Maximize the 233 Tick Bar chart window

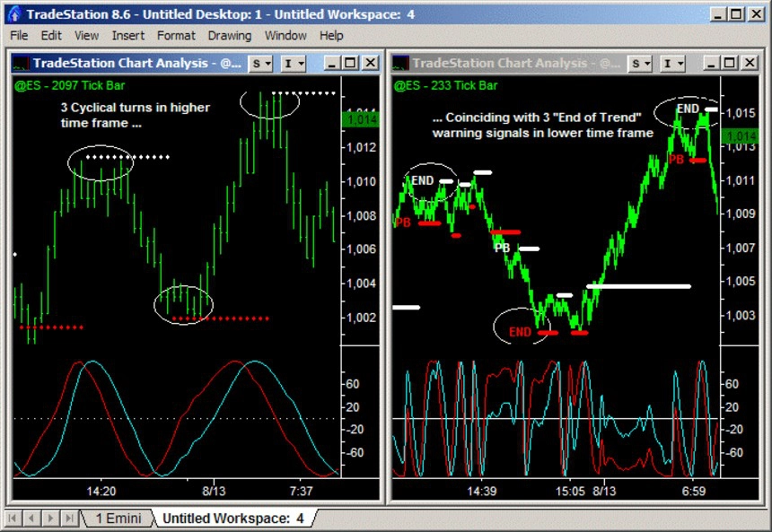click(x=730, y=63)
